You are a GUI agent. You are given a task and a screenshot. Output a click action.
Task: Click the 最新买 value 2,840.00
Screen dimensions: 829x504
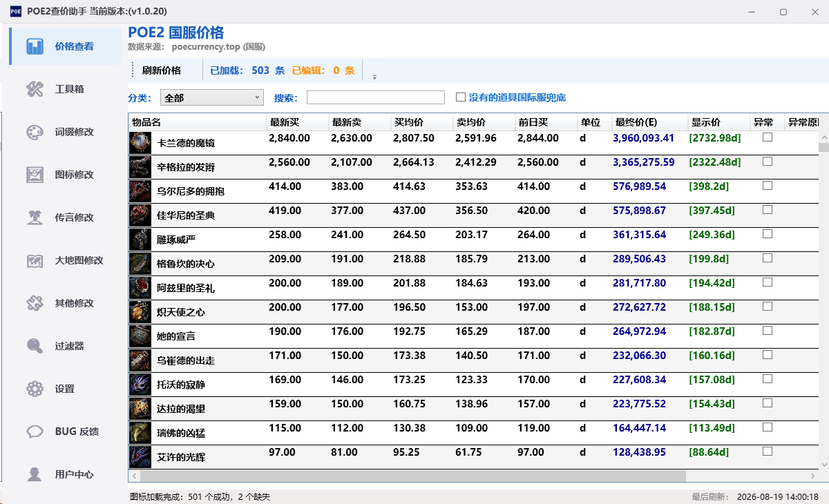(289, 138)
